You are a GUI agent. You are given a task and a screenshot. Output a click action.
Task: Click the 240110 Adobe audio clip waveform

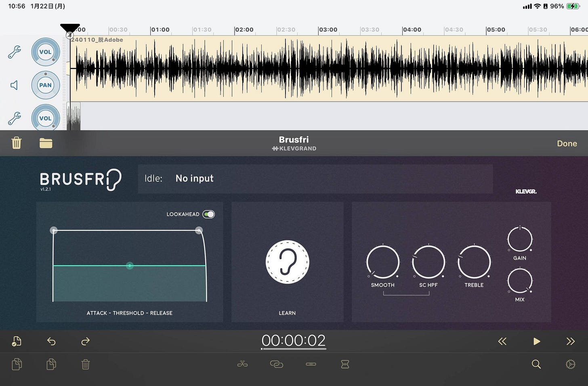pyautogui.click(x=329, y=69)
